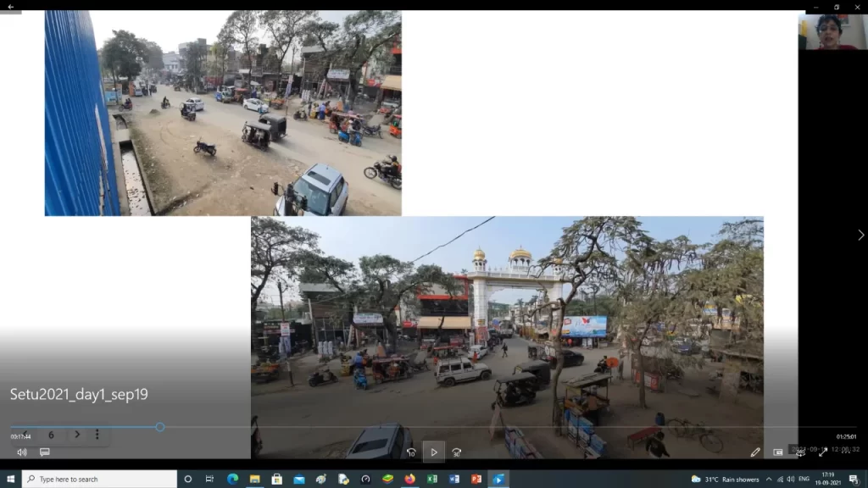Open the three-dot options in the slide navigator
This screenshot has width=868, height=488.
[x=97, y=435]
